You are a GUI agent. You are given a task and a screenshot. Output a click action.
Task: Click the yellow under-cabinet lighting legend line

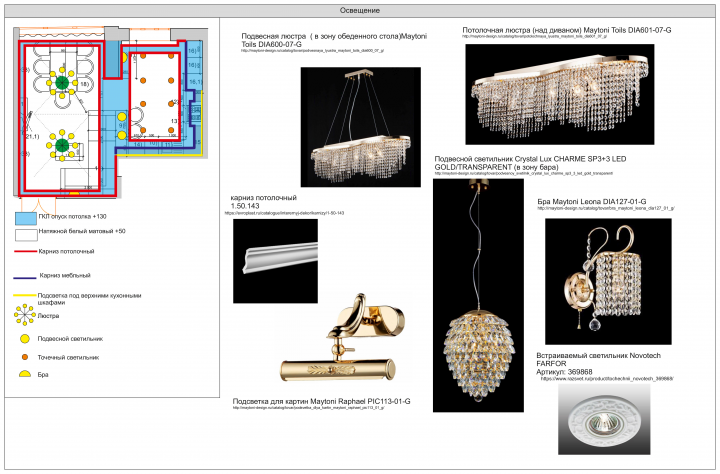[x=25, y=295]
